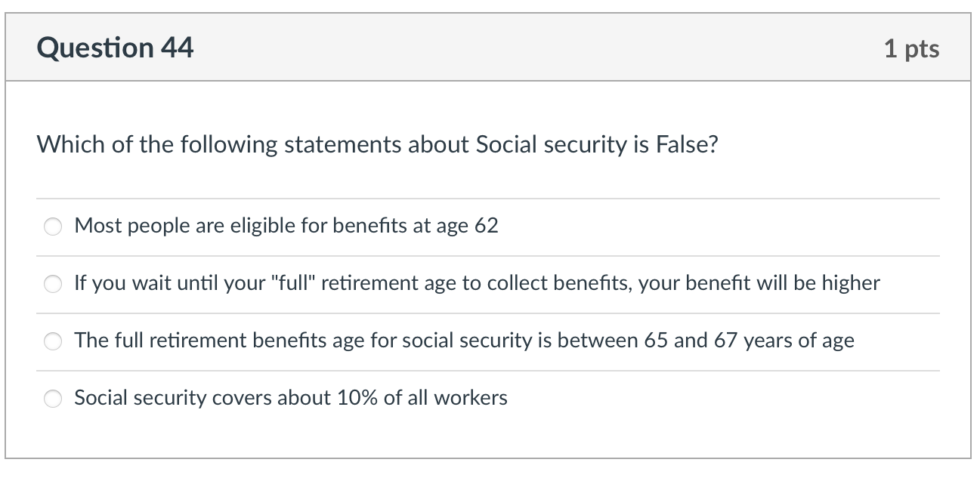Mark the radio button for 65 and 67 years
Screen dimensions: 980x481
pos(53,341)
